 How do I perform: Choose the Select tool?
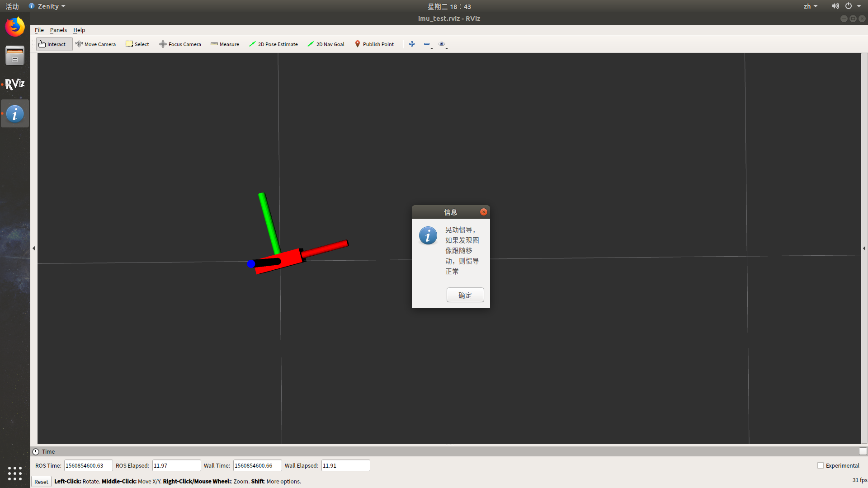pos(137,44)
